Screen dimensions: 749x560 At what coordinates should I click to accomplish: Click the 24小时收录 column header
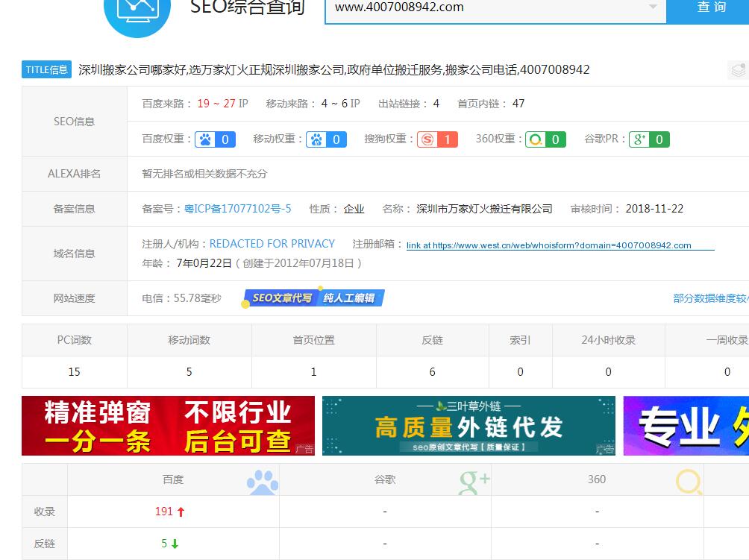tap(609, 340)
